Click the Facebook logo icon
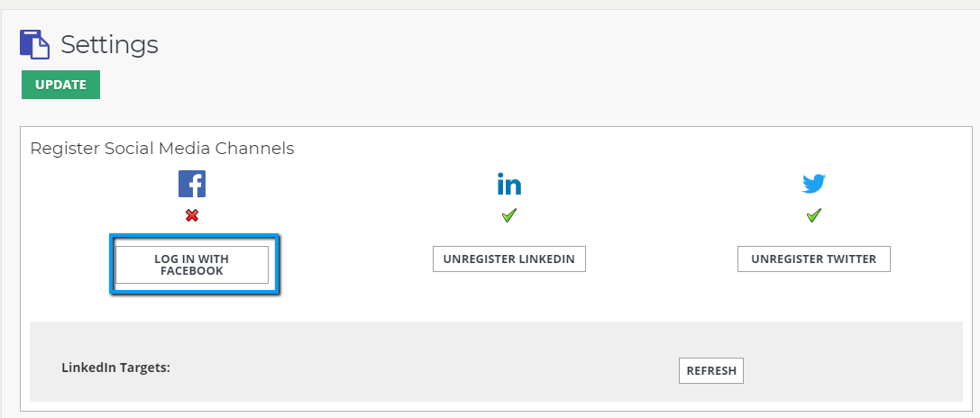The image size is (980, 418). 192,184
